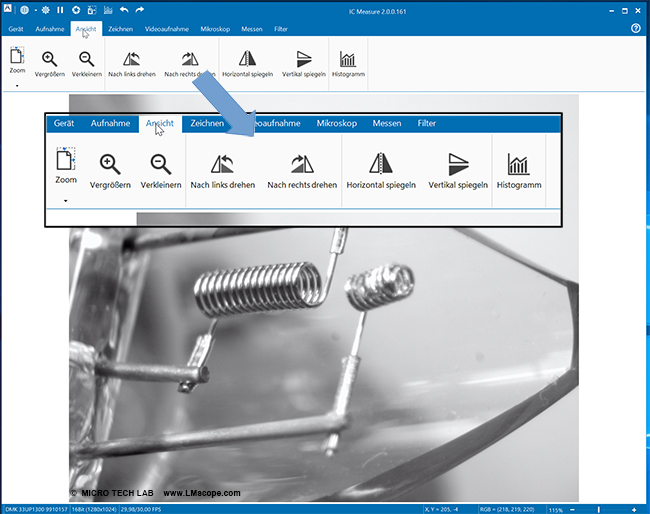650x514 pixels.
Task: Flip image using Horizontal spiegeln
Action: click(246, 60)
